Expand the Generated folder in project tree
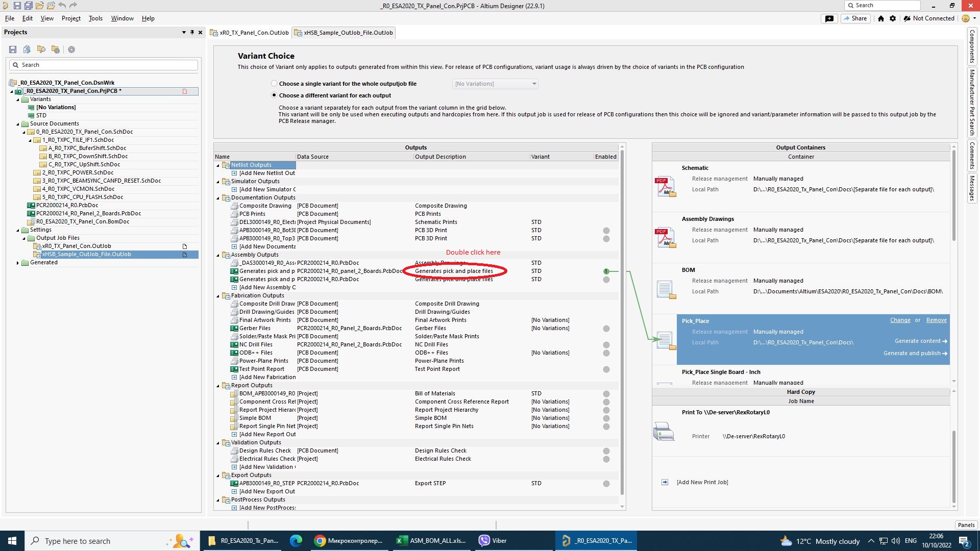 point(18,263)
